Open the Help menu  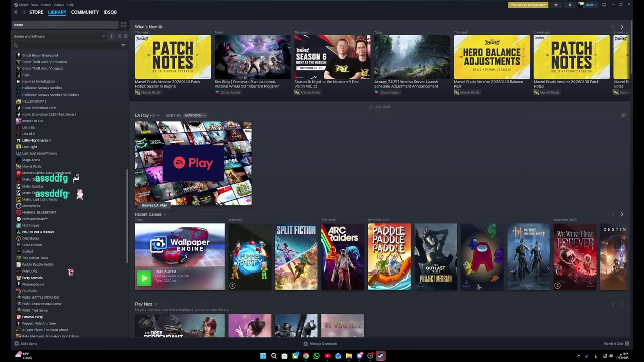tap(70, 5)
